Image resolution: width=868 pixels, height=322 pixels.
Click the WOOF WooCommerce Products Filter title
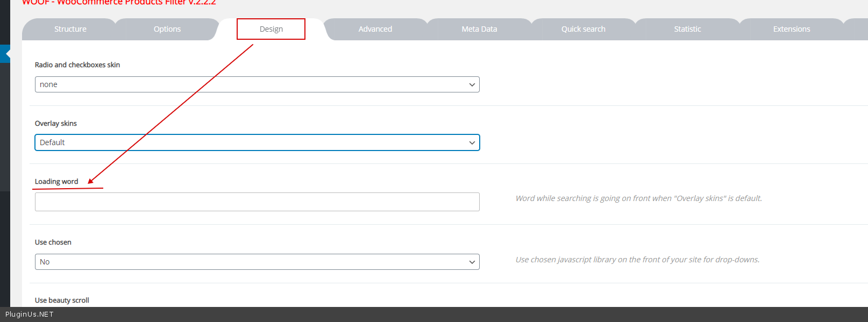click(x=118, y=3)
